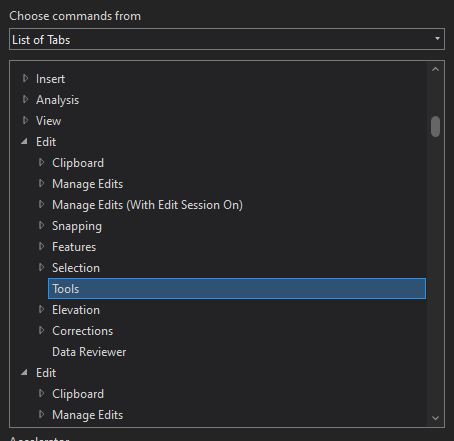Select the highlighted Tools item

pos(237,289)
